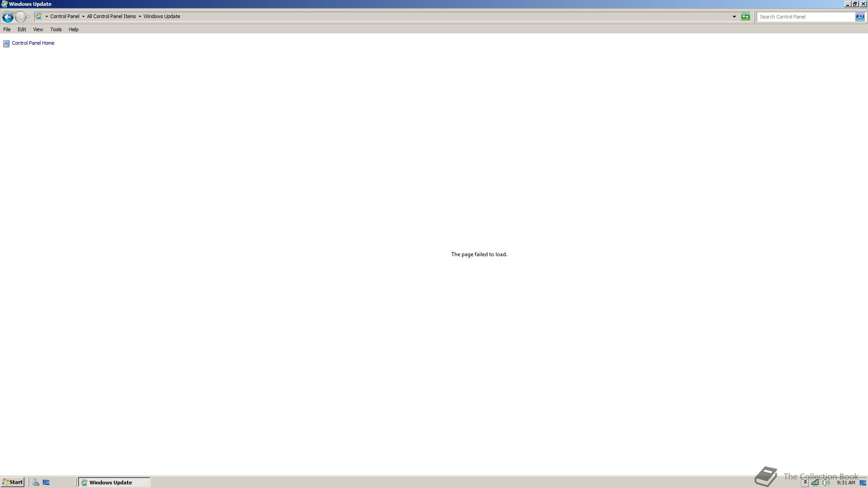Restore down the Windows Update window
Screen dimensions: 868x488
click(x=855, y=4)
